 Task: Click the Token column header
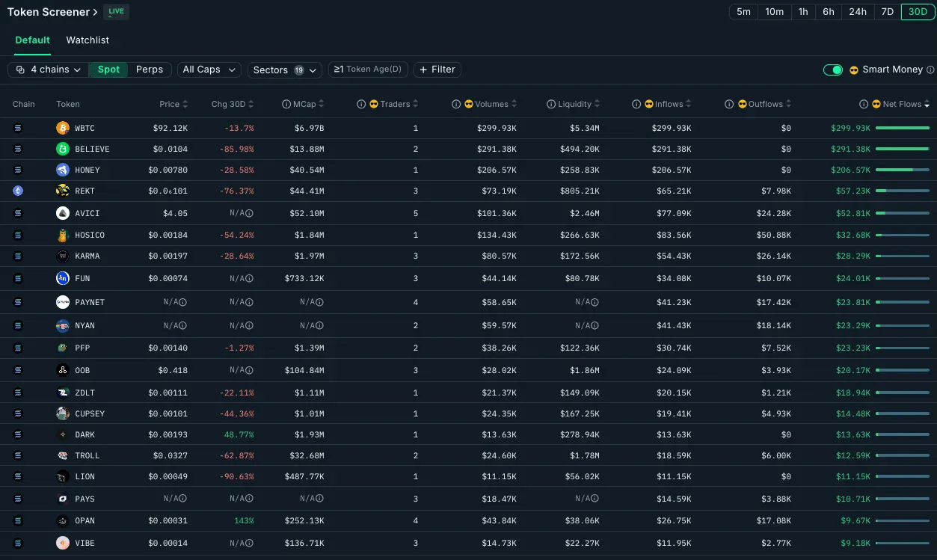(x=68, y=104)
